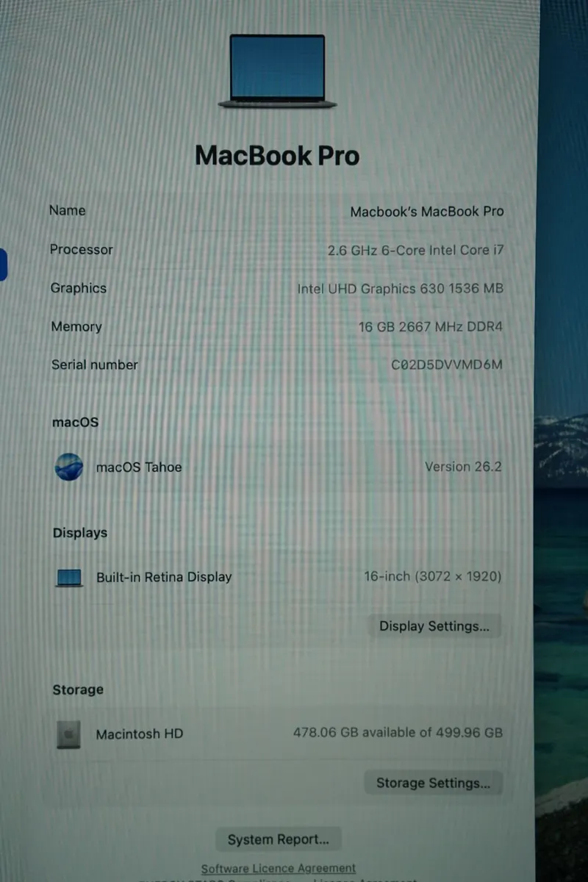Click the Built-in Retina Display icon
The height and width of the screenshot is (882, 588).
point(69,578)
